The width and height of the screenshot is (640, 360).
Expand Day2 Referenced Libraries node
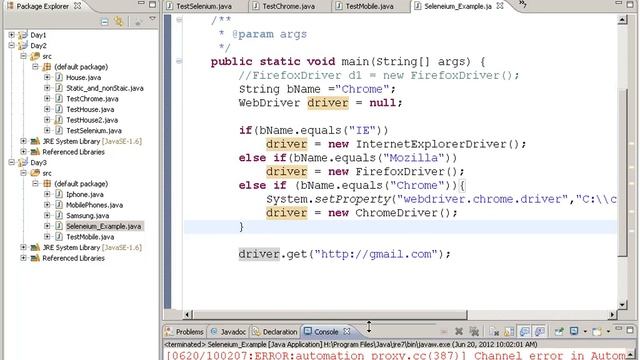23,152
